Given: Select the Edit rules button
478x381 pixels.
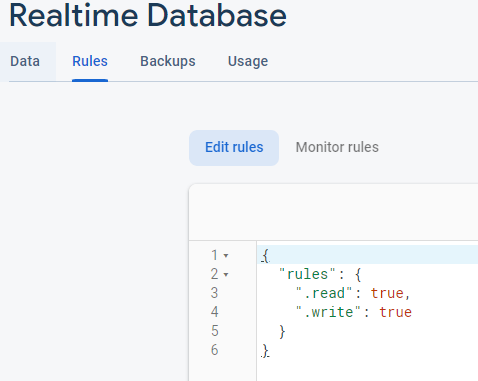Looking at the screenshot, I should (234, 148).
